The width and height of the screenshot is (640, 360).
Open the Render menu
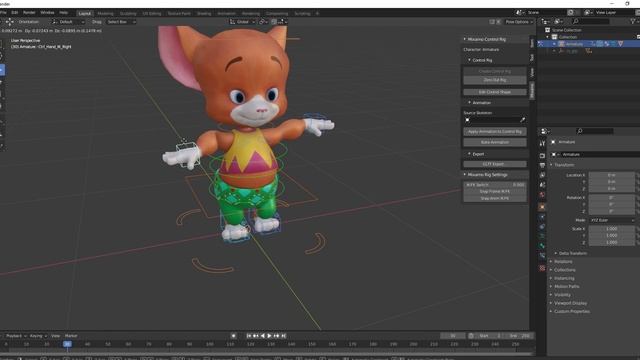(29, 13)
